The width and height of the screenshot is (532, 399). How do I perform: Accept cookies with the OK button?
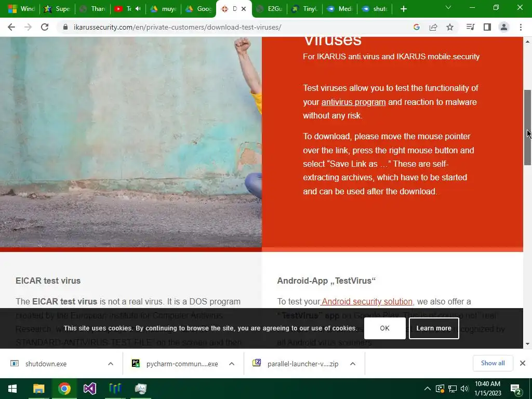click(x=385, y=328)
